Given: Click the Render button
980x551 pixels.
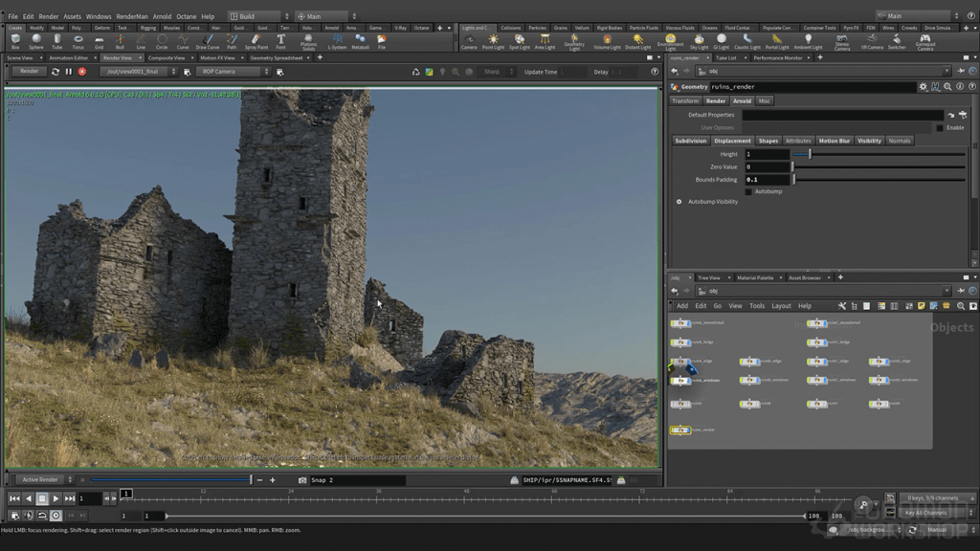Looking at the screenshot, I should (30, 72).
